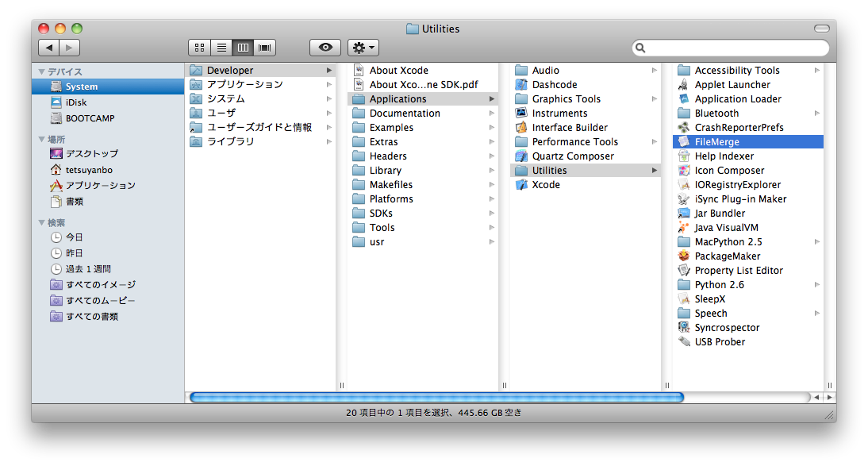
Task: Click the Jar Bundler icon
Action: [x=684, y=214]
